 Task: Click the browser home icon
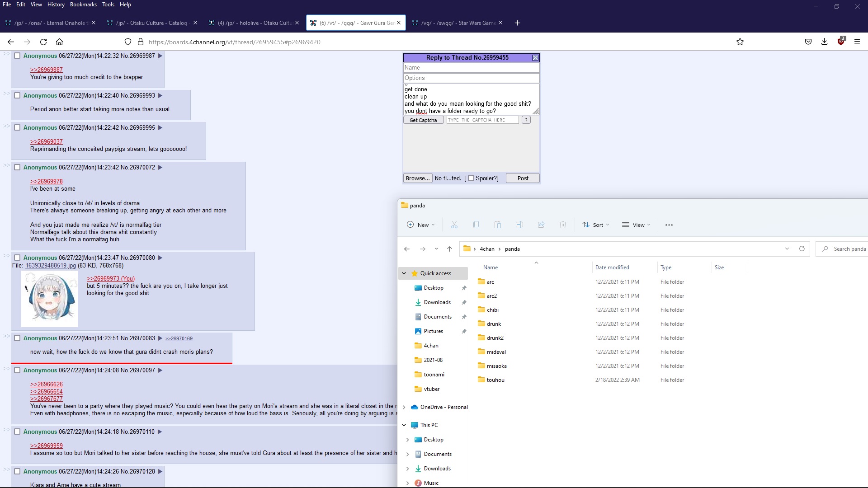59,42
